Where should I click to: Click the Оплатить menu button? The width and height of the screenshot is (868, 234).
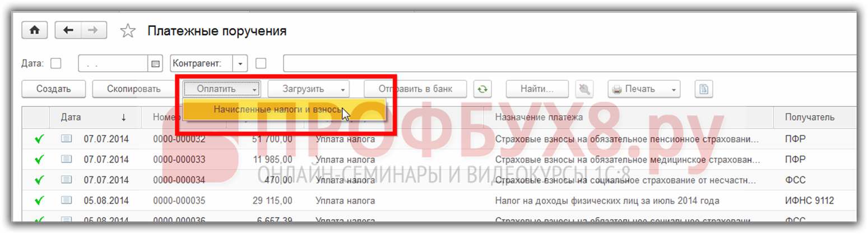[x=221, y=89]
